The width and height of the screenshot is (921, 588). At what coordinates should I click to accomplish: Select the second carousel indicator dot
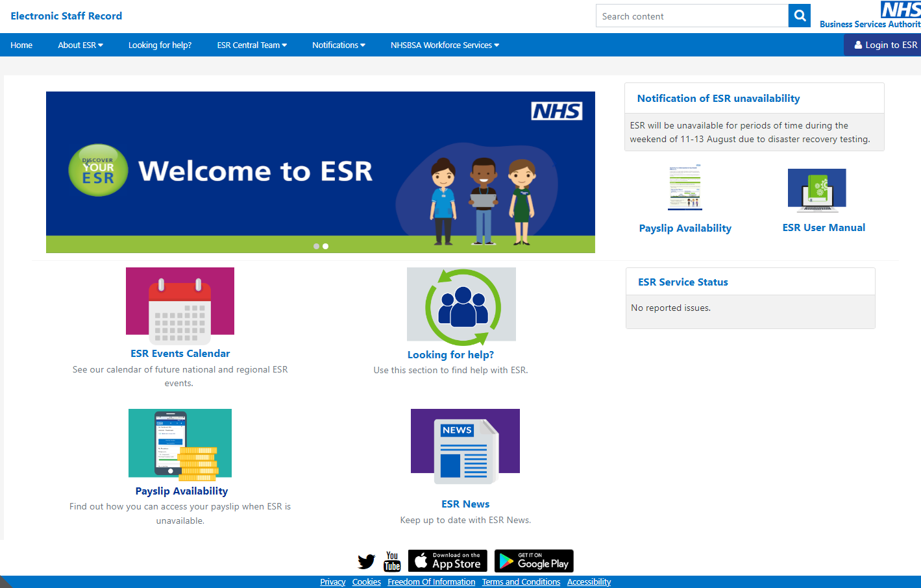pyautogui.click(x=325, y=246)
